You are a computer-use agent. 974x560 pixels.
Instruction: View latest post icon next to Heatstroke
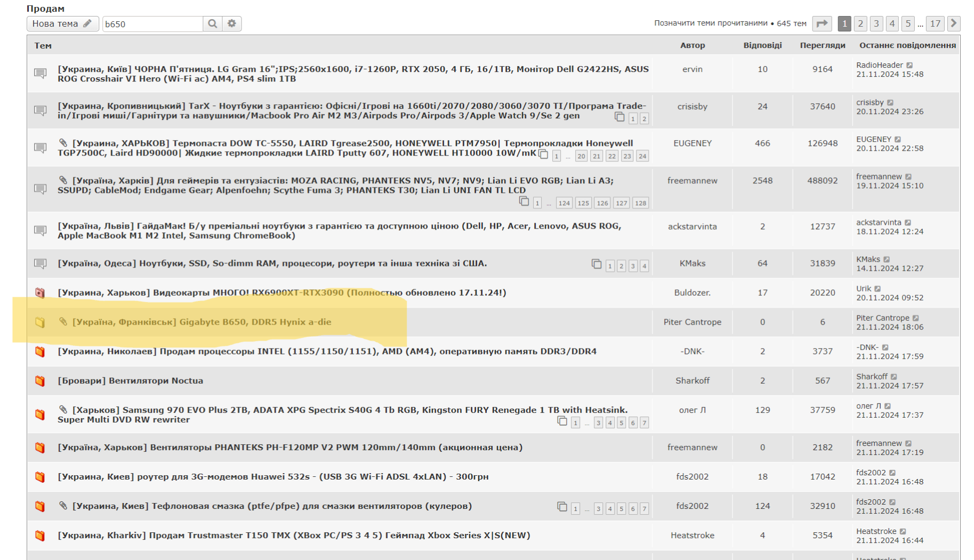[x=903, y=531]
